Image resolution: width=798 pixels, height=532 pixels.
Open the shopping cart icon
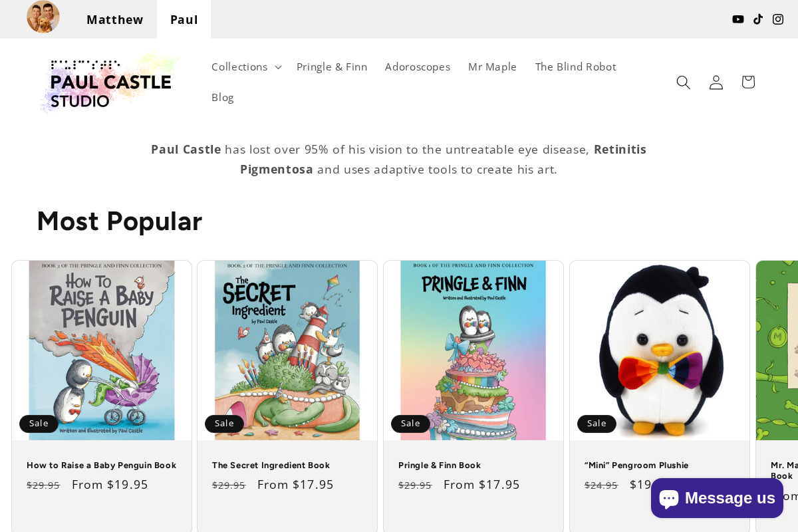pyautogui.click(x=748, y=82)
